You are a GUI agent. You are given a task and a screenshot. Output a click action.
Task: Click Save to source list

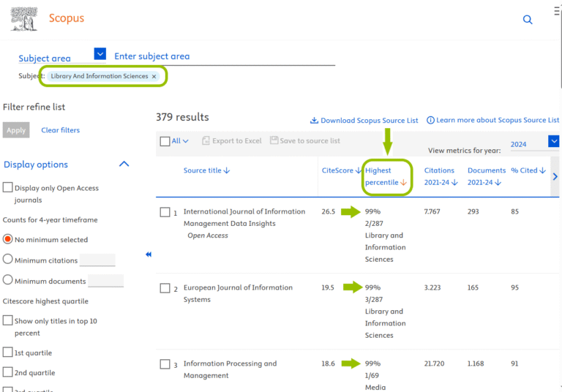click(x=305, y=140)
